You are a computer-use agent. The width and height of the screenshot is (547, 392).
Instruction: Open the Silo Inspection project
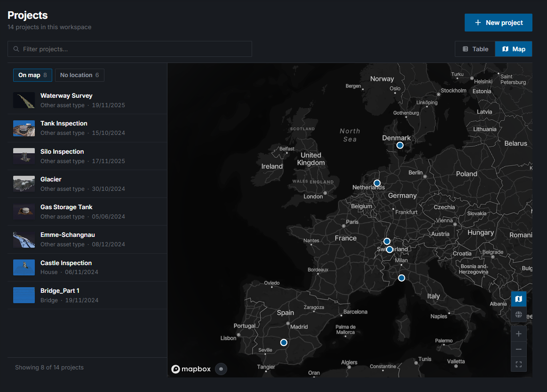click(87, 156)
